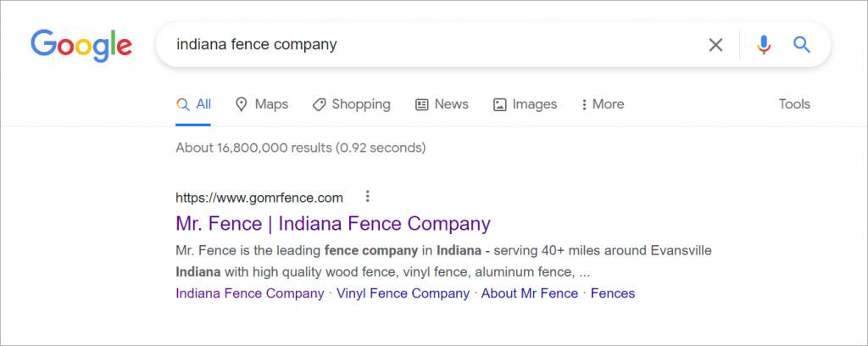Click the Indiana Fence Company sitelink
Image resolution: width=868 pixels, height=346 pixels.
250,293
